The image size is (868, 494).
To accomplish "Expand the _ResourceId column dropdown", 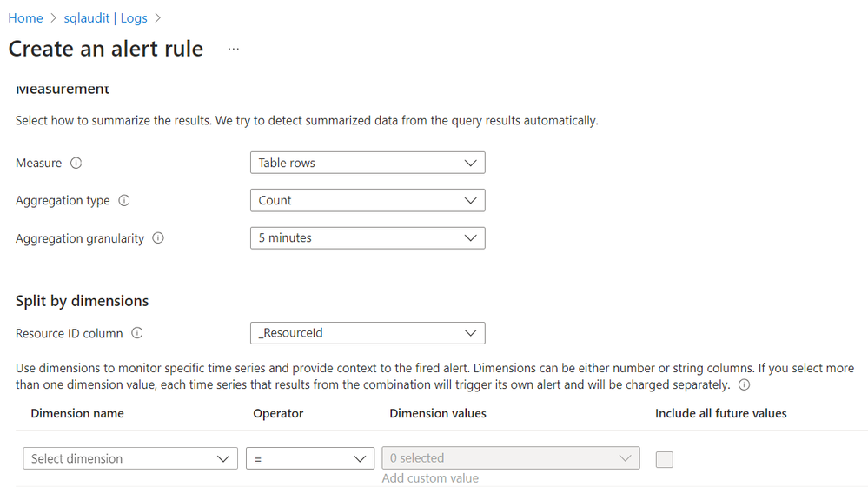I will pyautogui.click(x=367, y=333).
